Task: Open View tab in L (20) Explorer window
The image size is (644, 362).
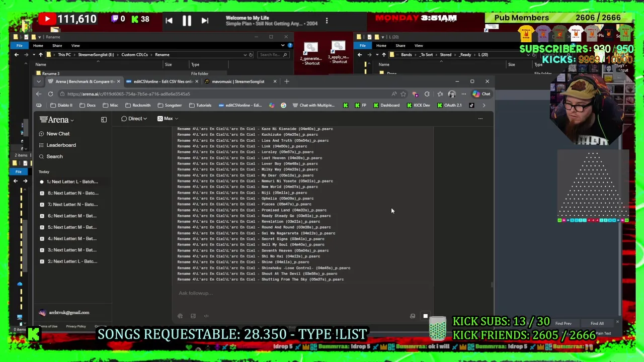Action: click(x=419, y=46)
